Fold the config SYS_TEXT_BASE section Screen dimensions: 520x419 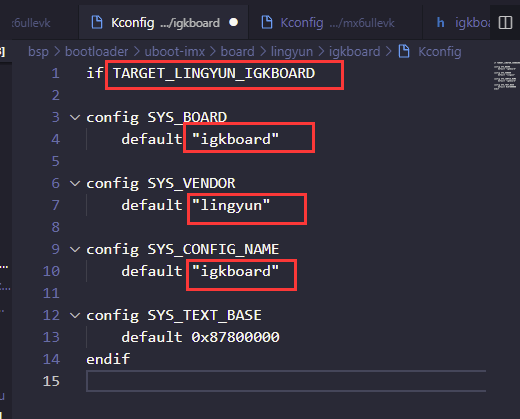tap(75, 315)
